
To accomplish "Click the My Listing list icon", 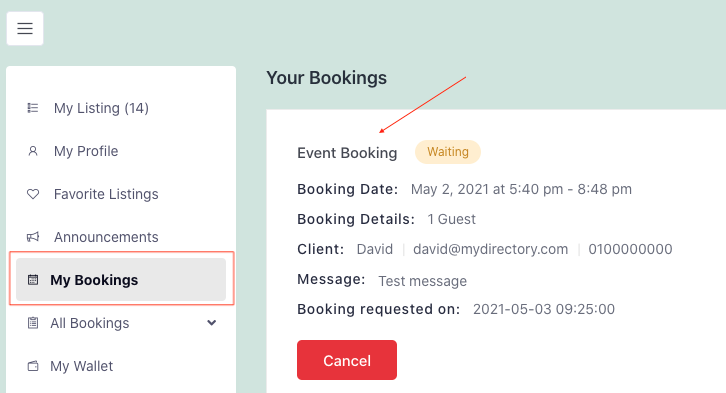I will pos(32,108).
